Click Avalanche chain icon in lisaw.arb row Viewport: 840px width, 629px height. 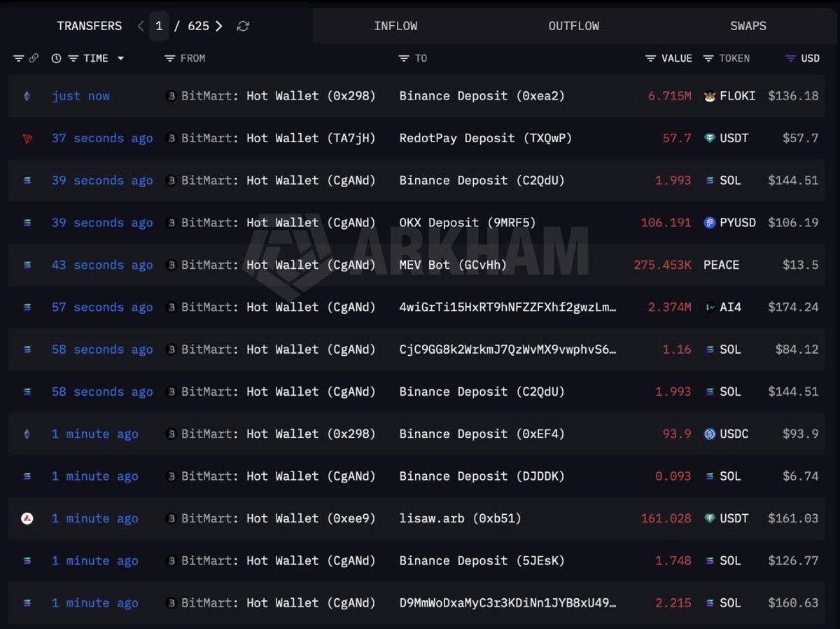(27, 518)
